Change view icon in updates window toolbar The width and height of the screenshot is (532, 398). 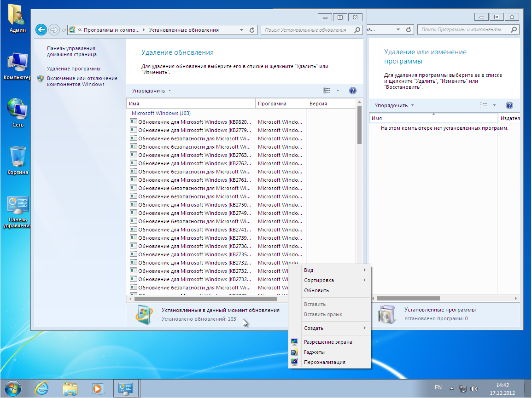(x=327, y=91)
